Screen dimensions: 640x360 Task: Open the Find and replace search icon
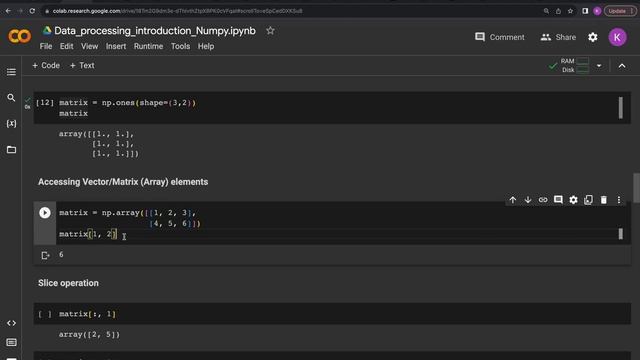click(11, 98)
